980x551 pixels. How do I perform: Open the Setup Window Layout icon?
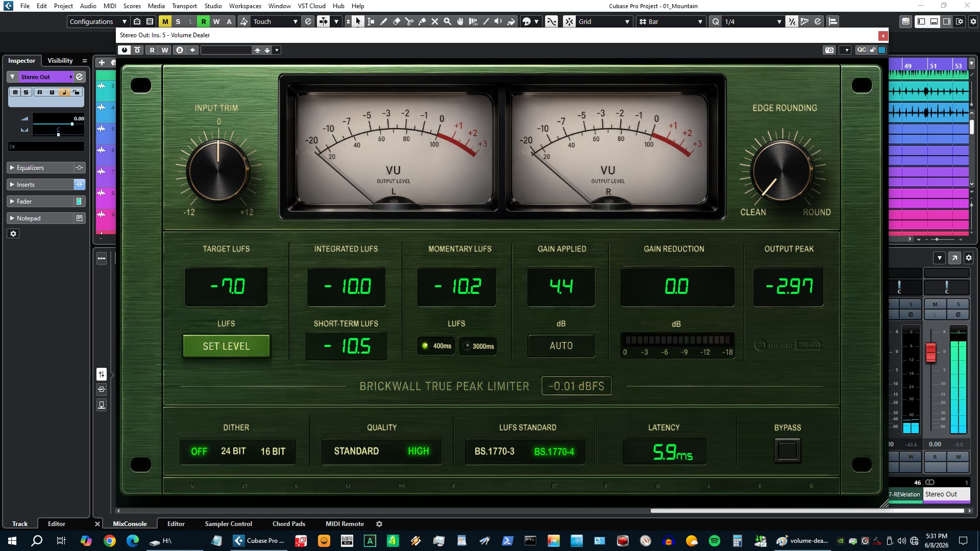pos(960,21)
